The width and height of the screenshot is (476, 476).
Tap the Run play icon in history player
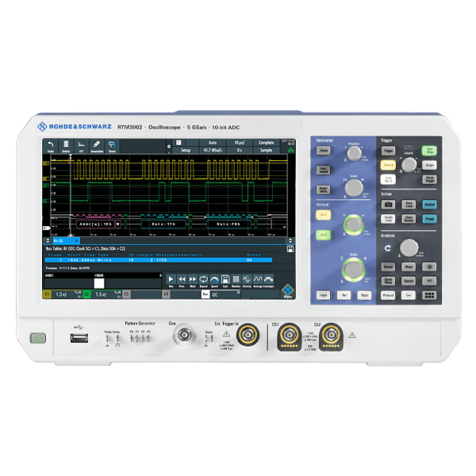click(171, 280)
